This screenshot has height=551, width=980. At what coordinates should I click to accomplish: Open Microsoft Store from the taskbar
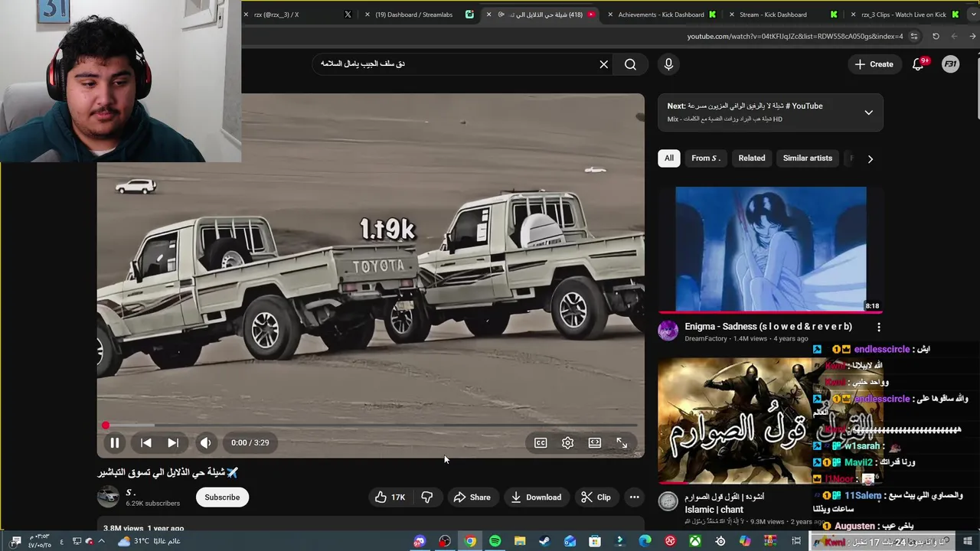pos(595,541)
